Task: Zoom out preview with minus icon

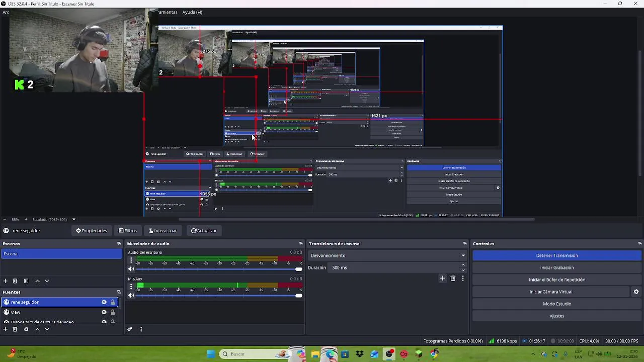Action: pyautogui.click(x=5, y=219)
